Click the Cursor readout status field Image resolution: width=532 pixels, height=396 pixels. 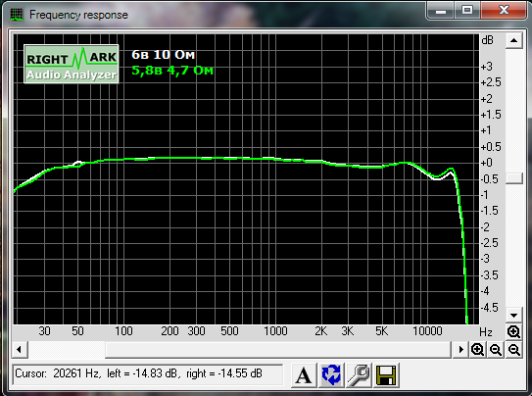148,374
